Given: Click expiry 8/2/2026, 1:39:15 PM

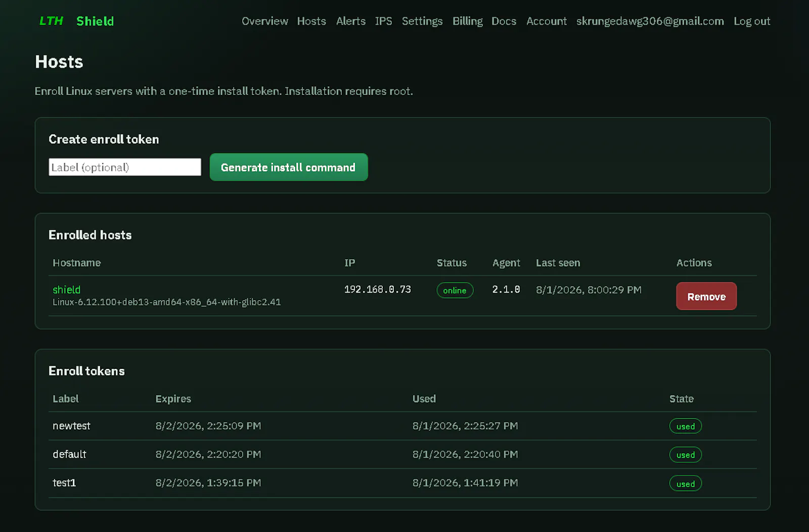Looking at the screenshot, I should point(208,483).
